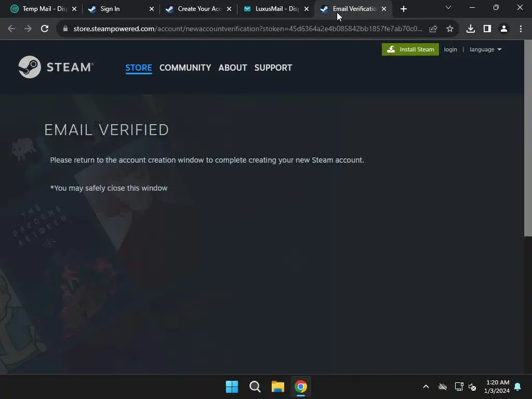Click the browser back arrow
The width and height of the screenshot is (532, 399).
[11, 29]
